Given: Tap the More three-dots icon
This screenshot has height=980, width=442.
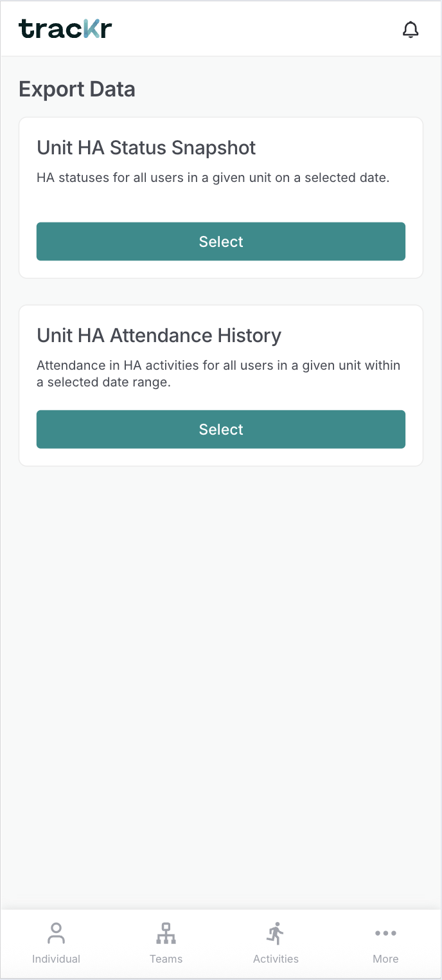Looking at the screenshot, I should [385, 933].
